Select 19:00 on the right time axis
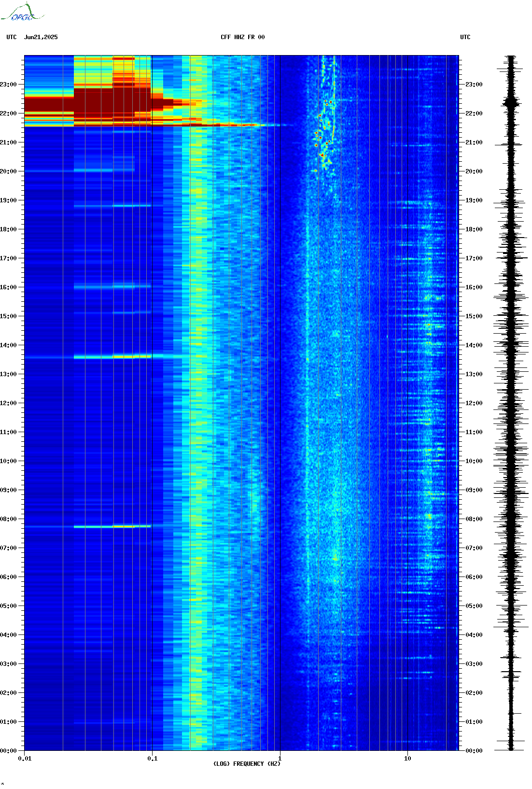This screenshot has width=532, height=789. point(474,200)
